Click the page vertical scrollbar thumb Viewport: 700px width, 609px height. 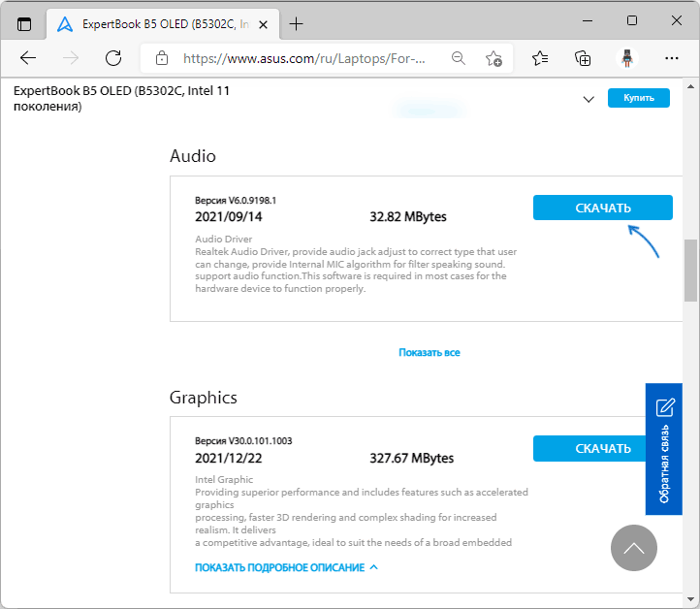pos(690,271)
